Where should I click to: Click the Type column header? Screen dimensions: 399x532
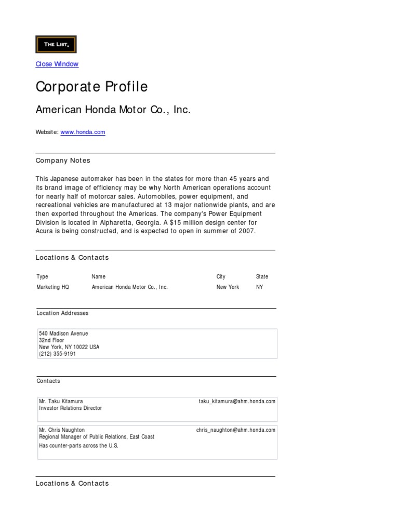click(x=42, y=276)
